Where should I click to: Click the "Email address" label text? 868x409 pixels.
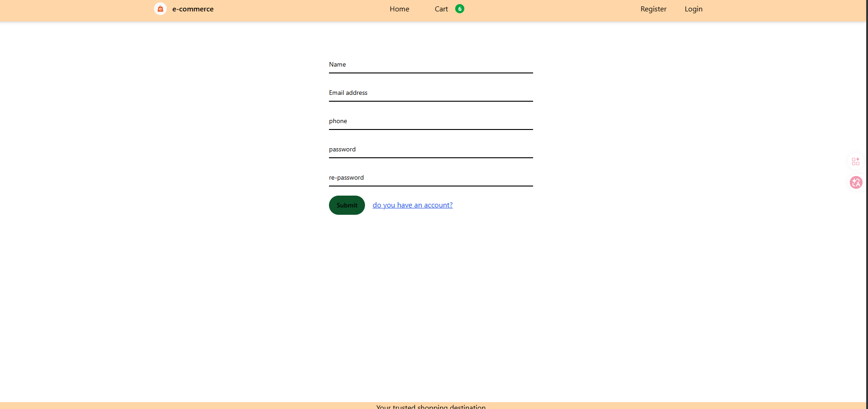348,93
